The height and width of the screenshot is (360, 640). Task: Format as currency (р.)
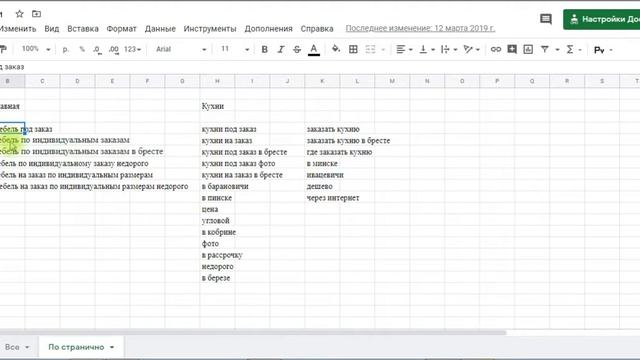pos(65,49)
